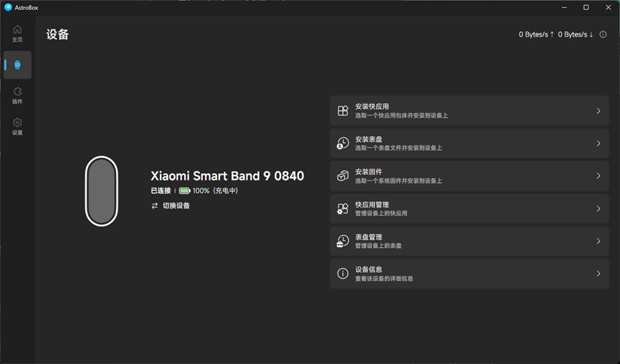Click the switch device (切换设备) button

pyautogui.click(x=171, y=206)
